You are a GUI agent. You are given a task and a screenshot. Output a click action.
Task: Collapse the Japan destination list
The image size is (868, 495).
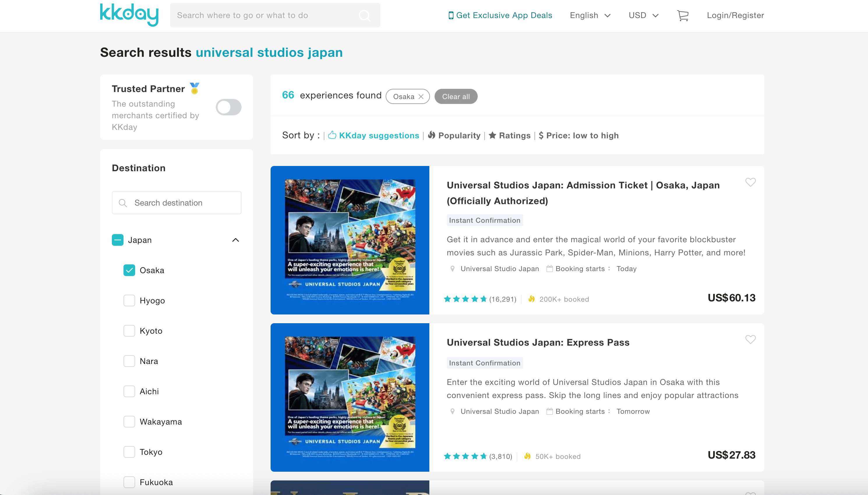pyautogui.click(x=235, y=240)
